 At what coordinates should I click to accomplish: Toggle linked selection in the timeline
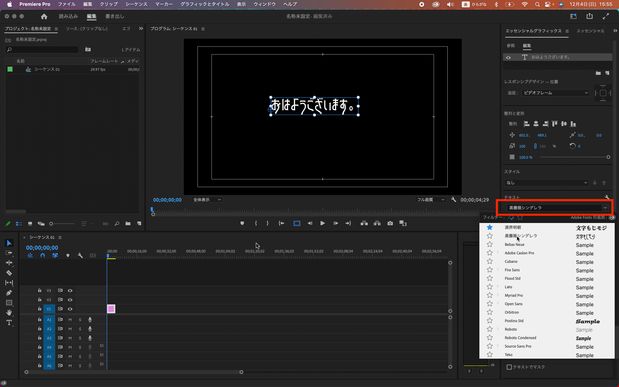pos(55,255)
